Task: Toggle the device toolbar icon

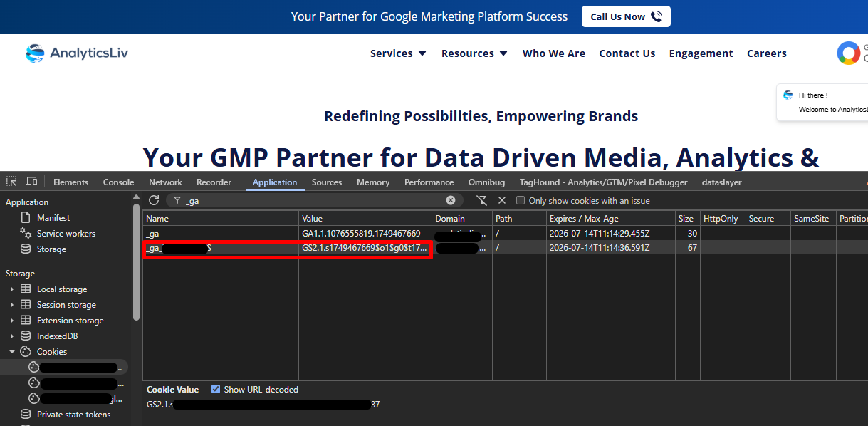Action: coord(31,182)
